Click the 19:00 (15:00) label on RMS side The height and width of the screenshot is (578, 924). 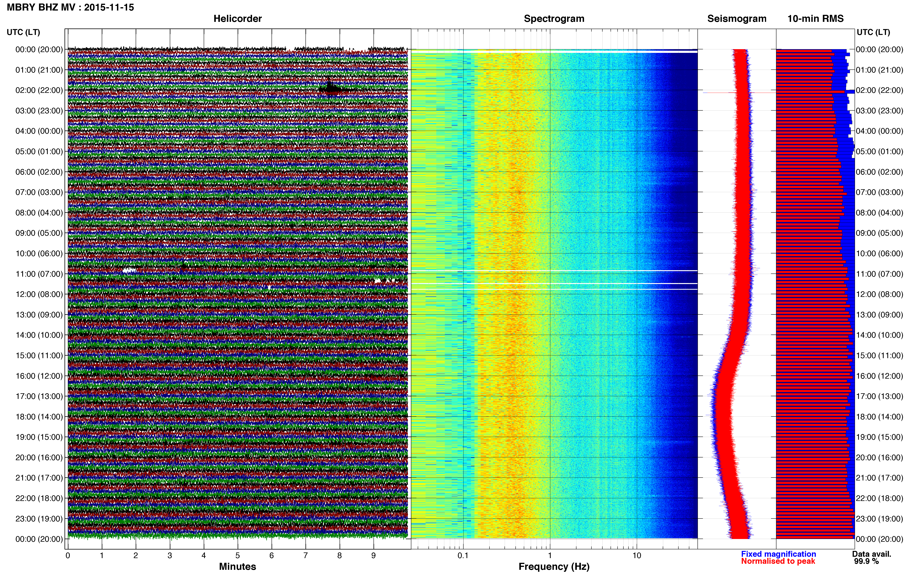pos(879,437)
